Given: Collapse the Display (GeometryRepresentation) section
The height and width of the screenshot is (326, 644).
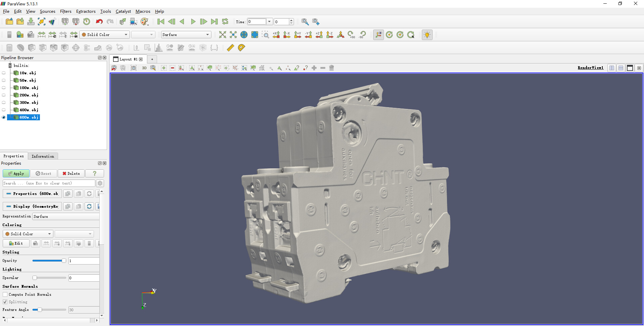Looking at the screenshot, I should (x=32, y=206).
